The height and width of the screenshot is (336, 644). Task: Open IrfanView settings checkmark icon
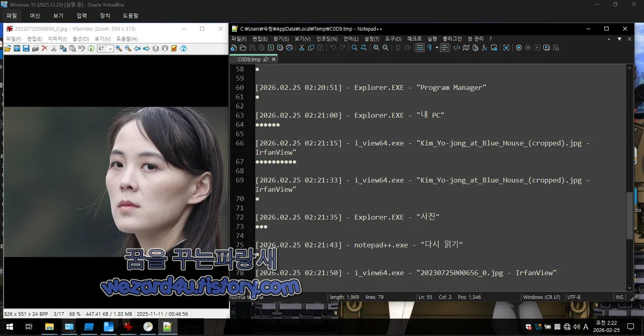click(x=174, y=48)
